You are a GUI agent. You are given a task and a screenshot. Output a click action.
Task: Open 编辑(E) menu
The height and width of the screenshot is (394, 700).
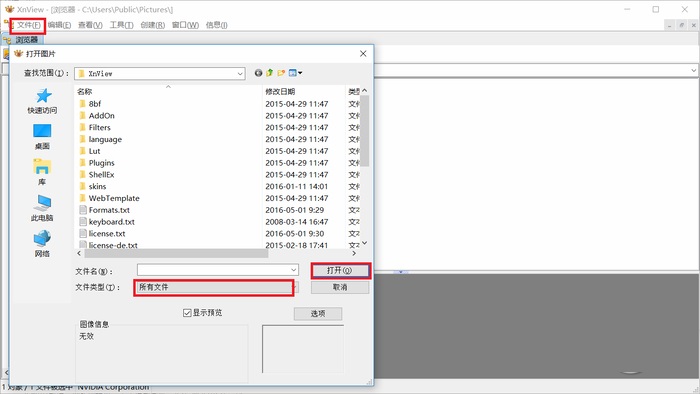pos(59,25)
